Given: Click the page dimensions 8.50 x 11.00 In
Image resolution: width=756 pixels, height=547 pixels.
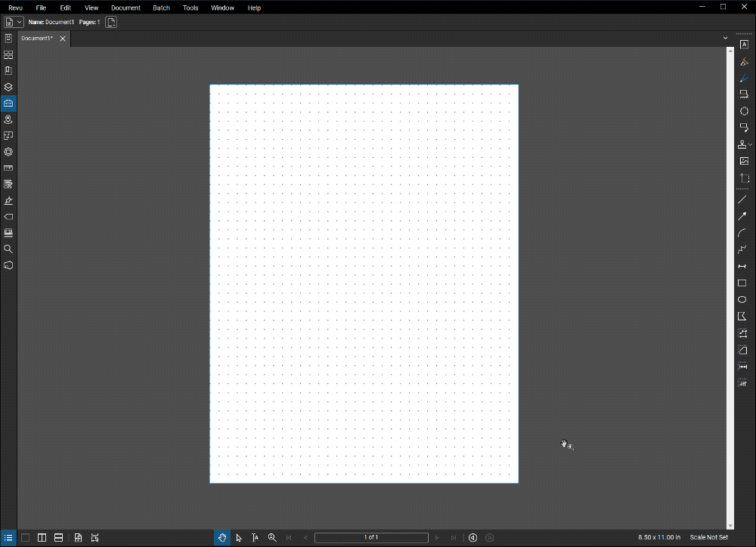Looking at the screenshot, I should point(657,536).
